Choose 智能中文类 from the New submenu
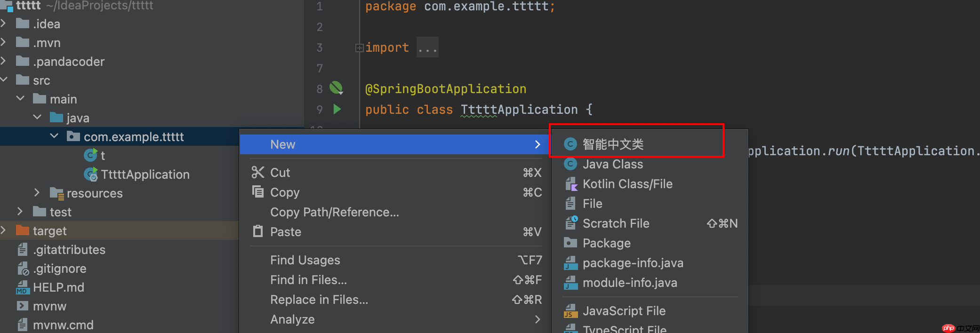 tap(612, 144)
